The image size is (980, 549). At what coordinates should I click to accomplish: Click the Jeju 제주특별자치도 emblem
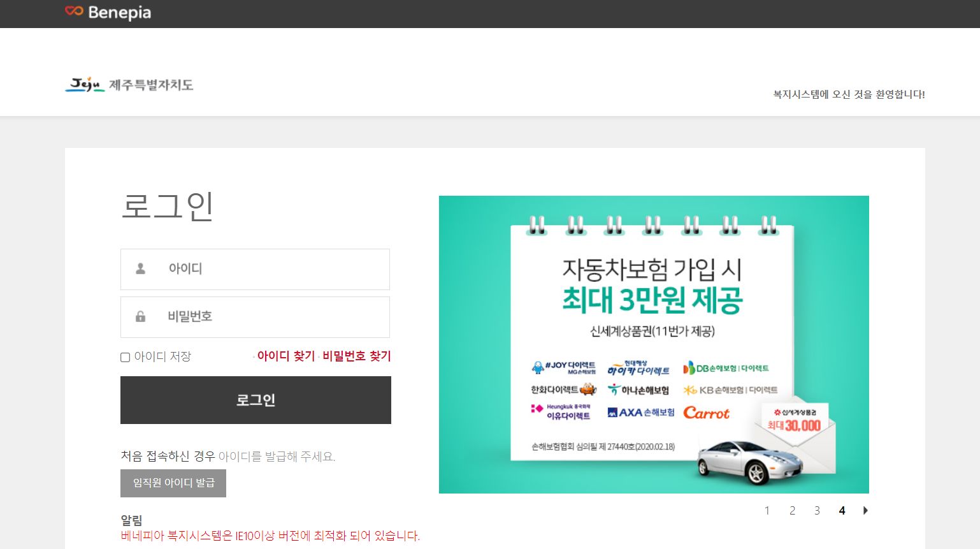[x=129, y=85]
